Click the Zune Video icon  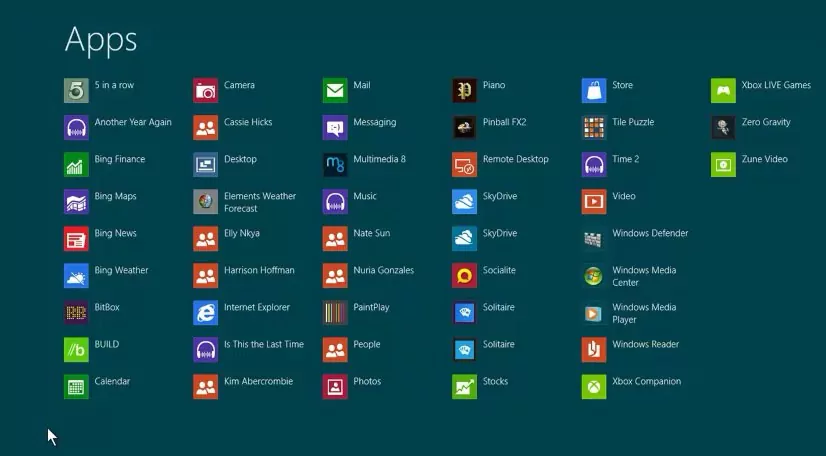723,165
